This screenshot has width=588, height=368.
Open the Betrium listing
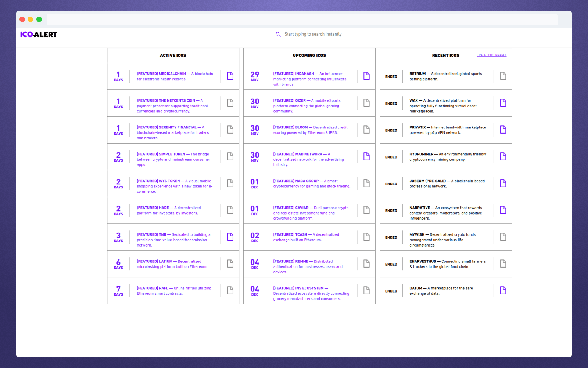[446, 76]
